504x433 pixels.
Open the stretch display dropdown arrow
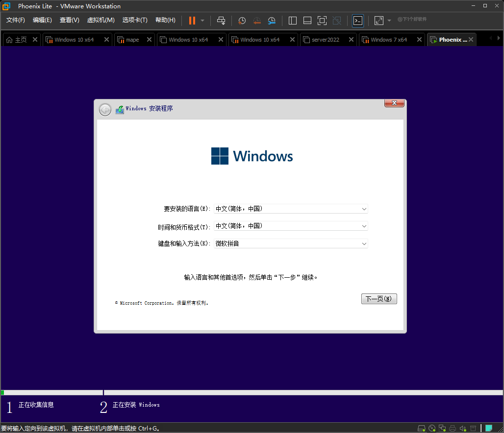[x=389, y=21]
